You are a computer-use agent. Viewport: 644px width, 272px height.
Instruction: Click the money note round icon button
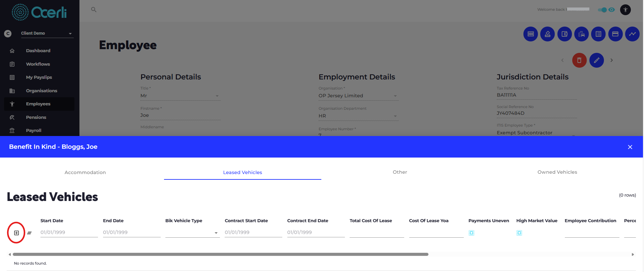530,34
